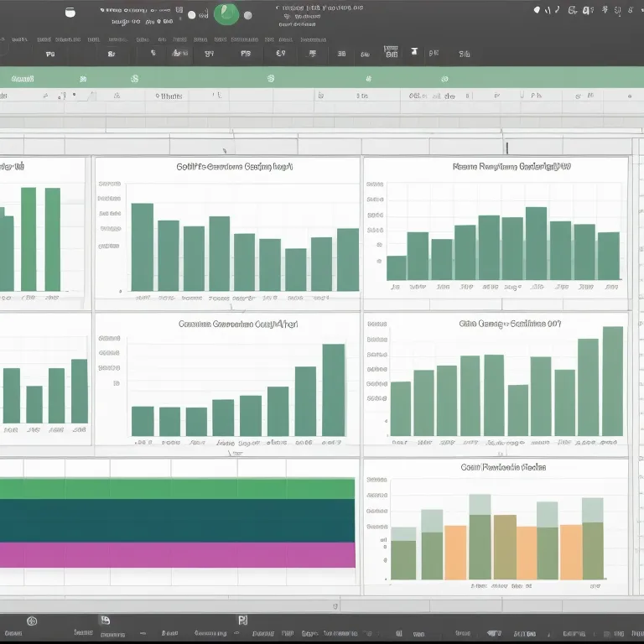The height and width of the screenshot is (644, 644).
Task: Click the first orange bar in the bottom-right chart
Action: (455, 553)
